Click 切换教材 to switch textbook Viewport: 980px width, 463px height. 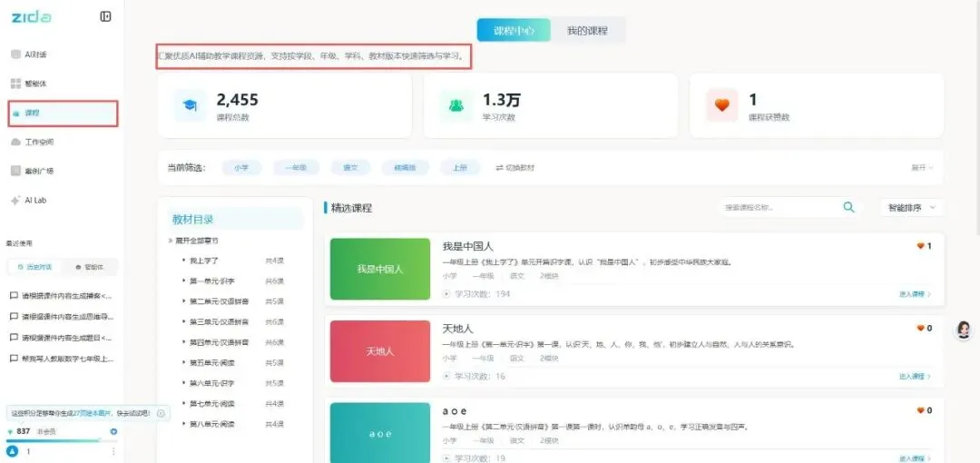click(515, 168)
